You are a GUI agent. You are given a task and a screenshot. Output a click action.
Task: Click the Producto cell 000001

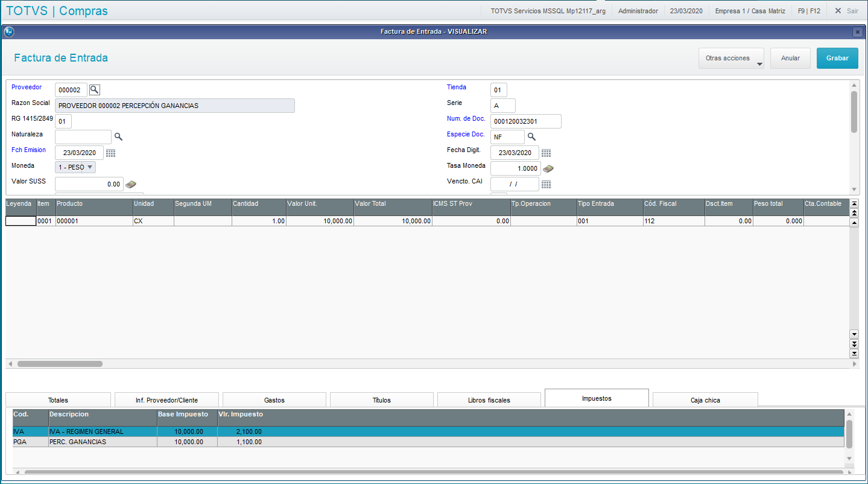pyautogui.click(x=94, y=221)
